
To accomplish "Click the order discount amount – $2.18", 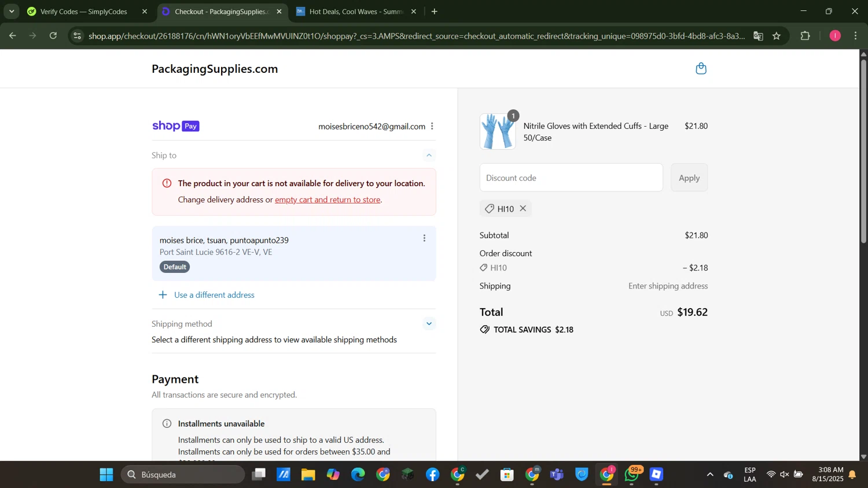I will (x=696, y=268).
